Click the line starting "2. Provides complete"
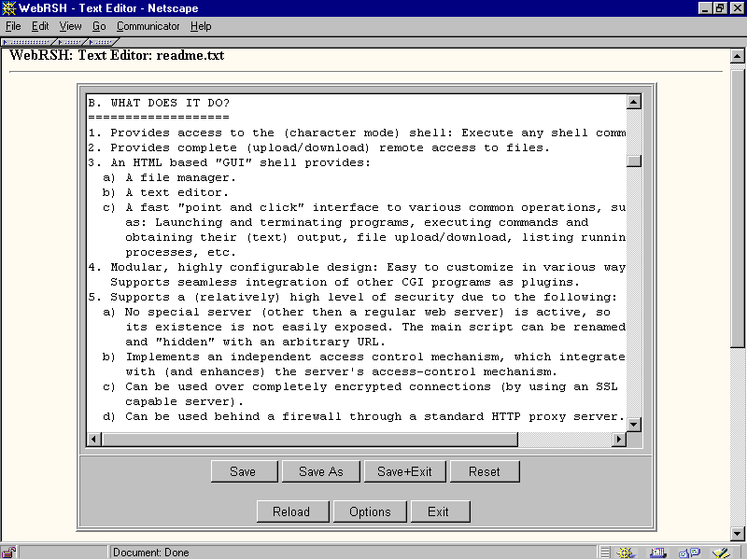 click(318, 147)
